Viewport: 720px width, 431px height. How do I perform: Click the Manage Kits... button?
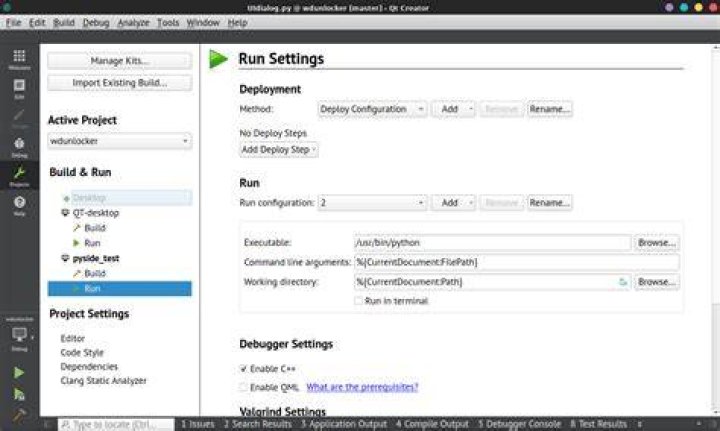[x=119, y=61]
